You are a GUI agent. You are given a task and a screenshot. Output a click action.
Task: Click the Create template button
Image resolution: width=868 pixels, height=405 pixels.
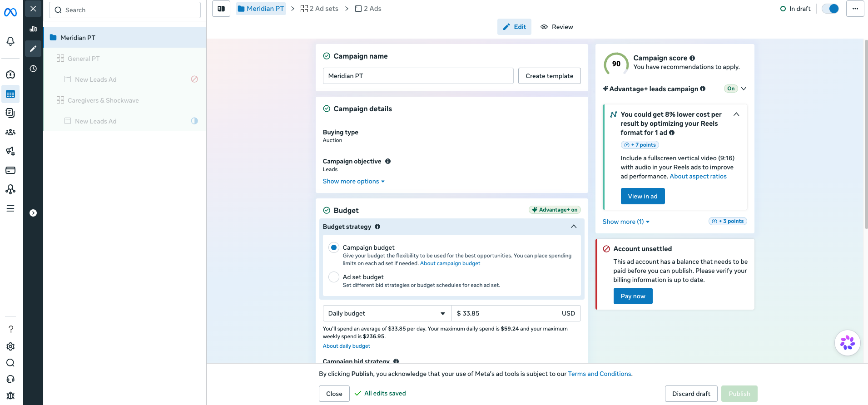tap(549, 76)
